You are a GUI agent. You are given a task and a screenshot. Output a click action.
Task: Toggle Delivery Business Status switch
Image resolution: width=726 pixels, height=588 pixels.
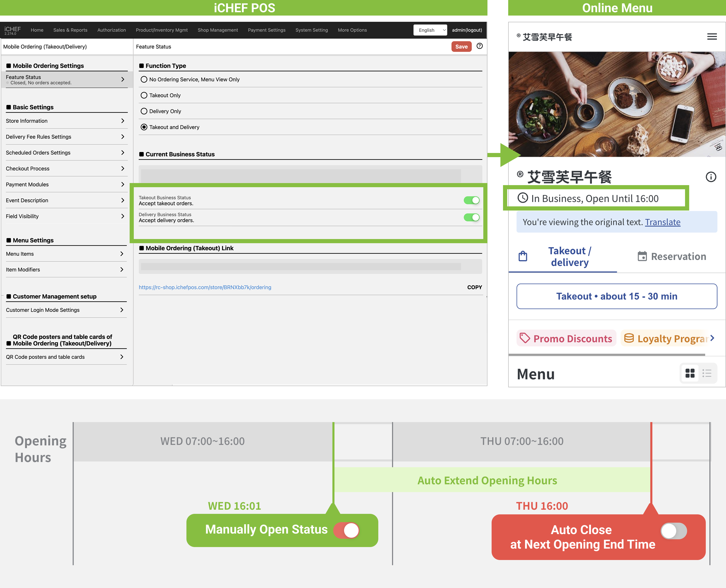[471, 217]
